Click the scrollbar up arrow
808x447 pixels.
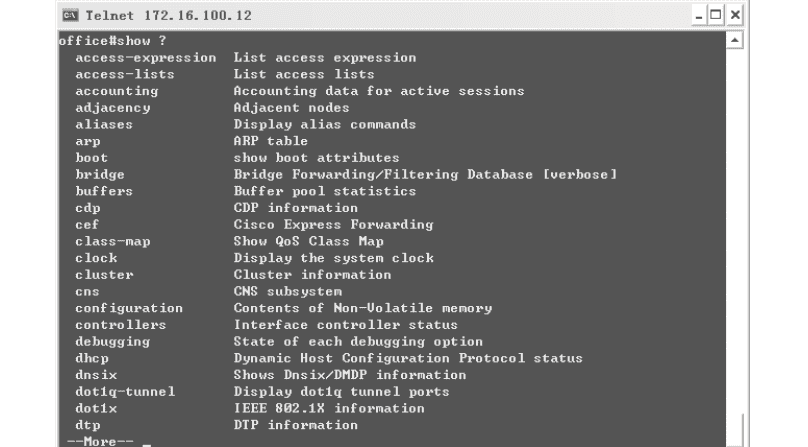[737, 42]
